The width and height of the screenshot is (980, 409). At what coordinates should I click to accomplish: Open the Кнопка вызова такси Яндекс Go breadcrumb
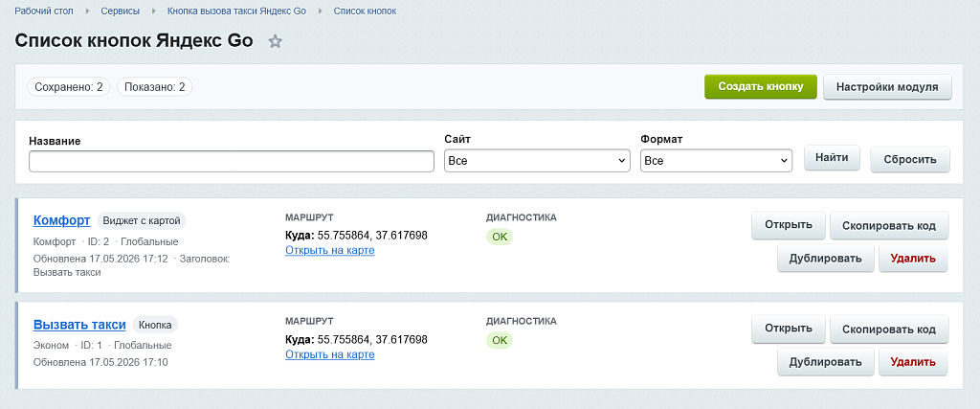tap(237, 11)
